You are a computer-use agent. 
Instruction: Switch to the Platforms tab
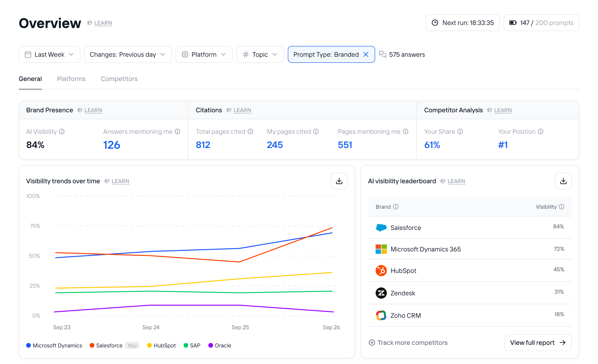click(x=71, y=79)
